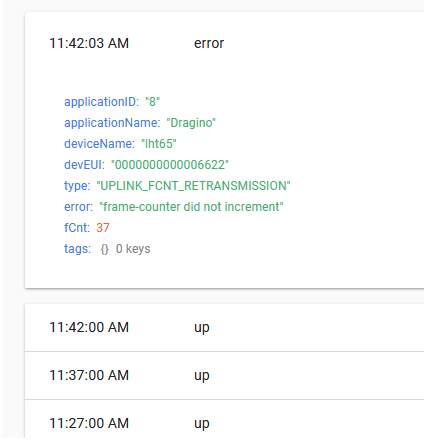
Task: Click the "up" label of the 11:37:00 event
Action: (x=202, y=376)
